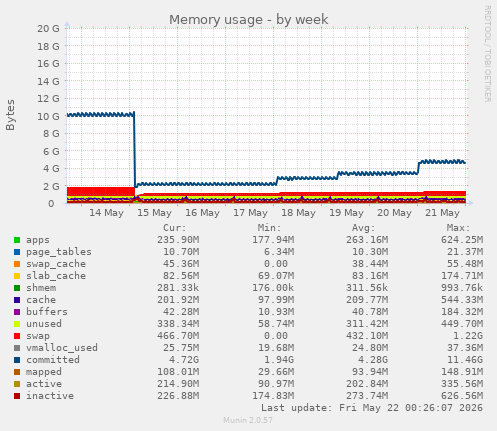
Task: Click the inactive max value 626.56M
Action: 462,396
